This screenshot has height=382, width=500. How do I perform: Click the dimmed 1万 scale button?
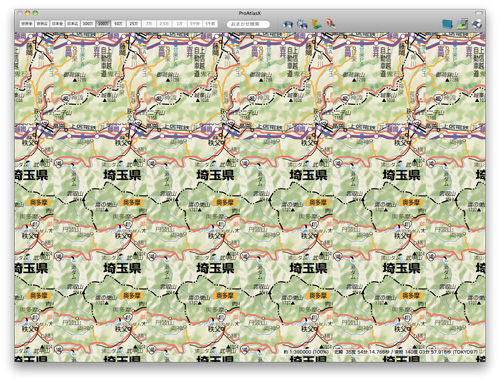tap(179, 24)
